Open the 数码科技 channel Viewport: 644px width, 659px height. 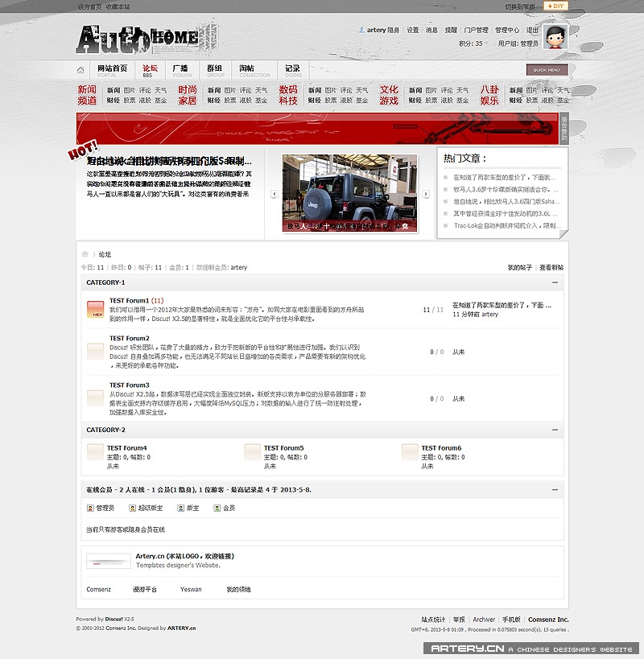pyautogui.click(x=288, y=95)
